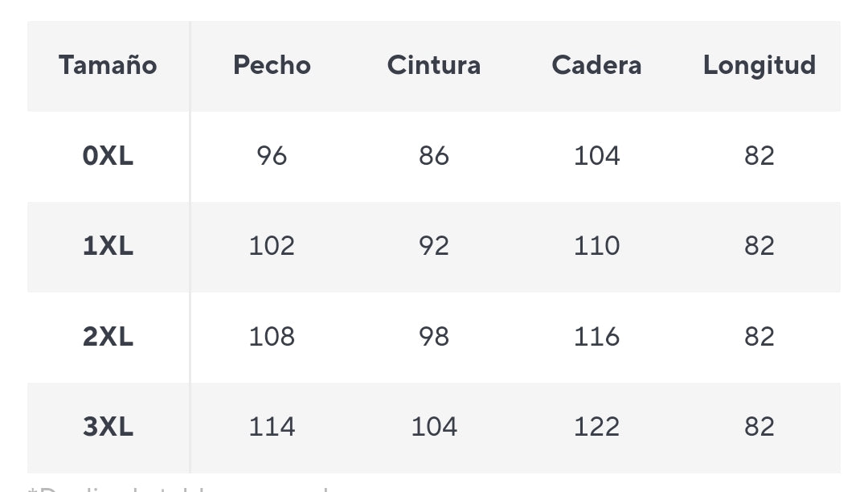Click the 1XL Cadera value 110
Image resolution: width=868 pixels, height=492 pixels.
tap(596, 246)
